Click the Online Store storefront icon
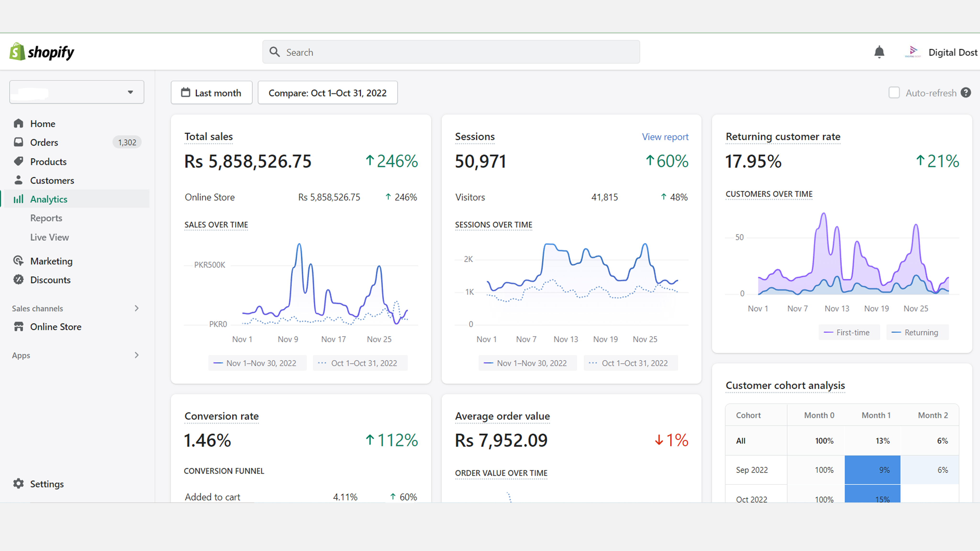Screen dimensions: 980x551 (x=18, y=326)
